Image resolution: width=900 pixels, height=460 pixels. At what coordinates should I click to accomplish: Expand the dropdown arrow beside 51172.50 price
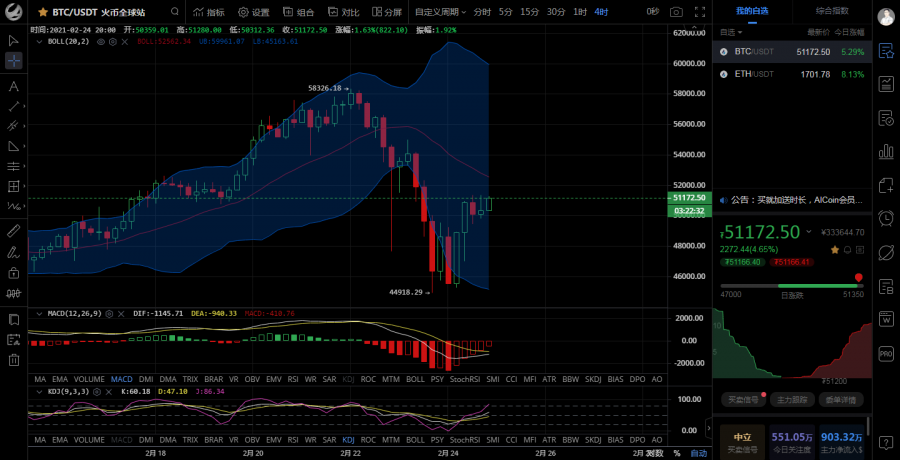[809, 231]
